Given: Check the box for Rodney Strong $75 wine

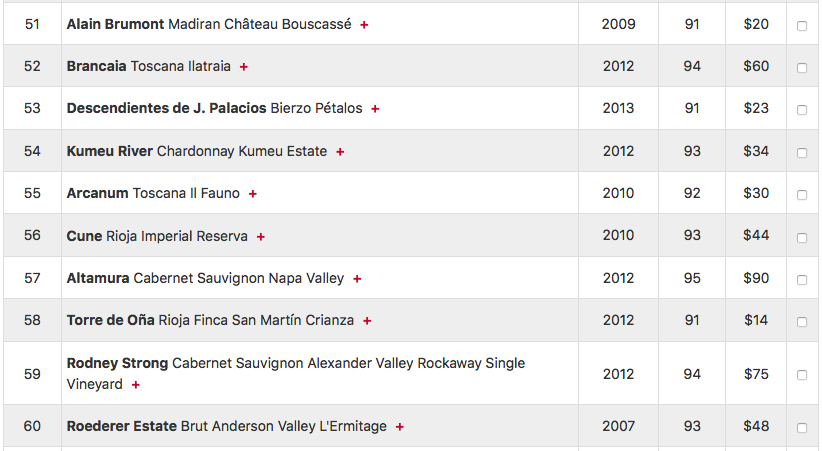Looking at the screenshot, I should click(x=802, y=375).
